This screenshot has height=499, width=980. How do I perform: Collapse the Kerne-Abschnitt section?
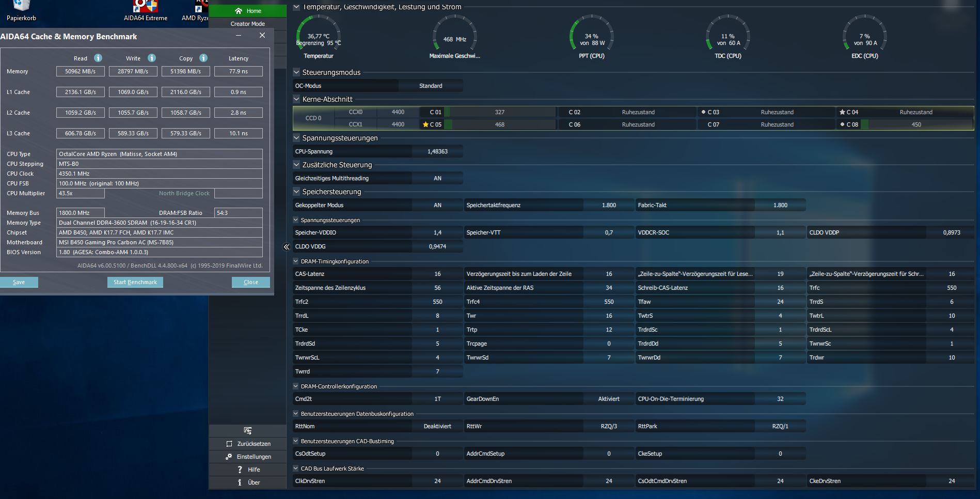(x=296, y=99)
